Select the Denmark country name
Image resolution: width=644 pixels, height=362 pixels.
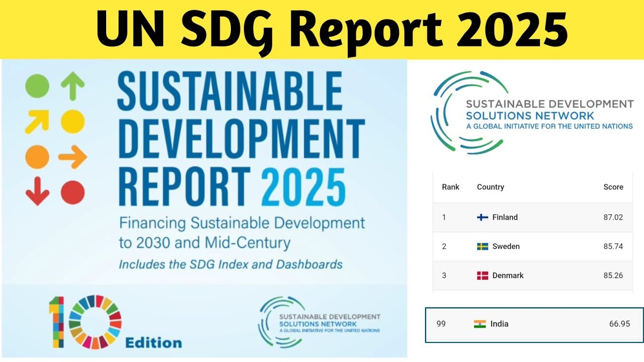click(508, 276)
